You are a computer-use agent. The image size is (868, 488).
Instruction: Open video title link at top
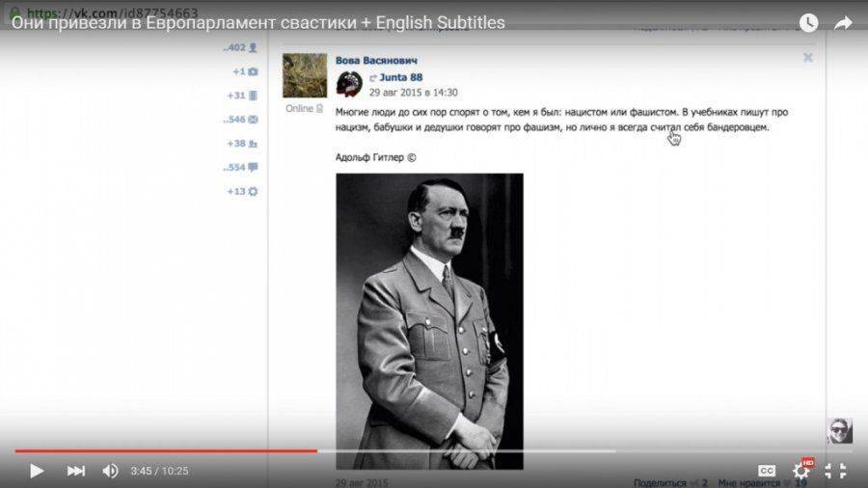[258, 23]
